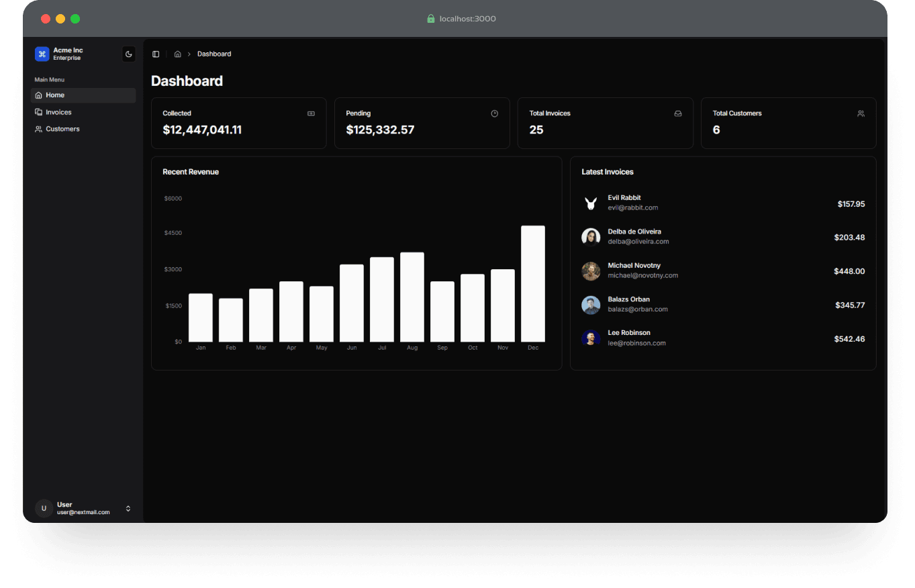Click Delba de Oliveira's avatar
Image resolution: width=915 pixels, height=588 pixels.
click(x=591, y=237)
